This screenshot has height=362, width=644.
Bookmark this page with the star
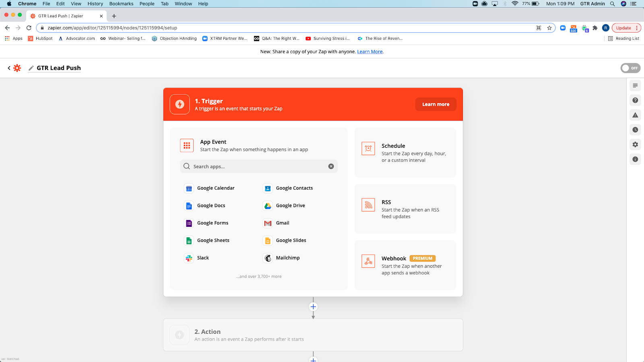[549, 28]
